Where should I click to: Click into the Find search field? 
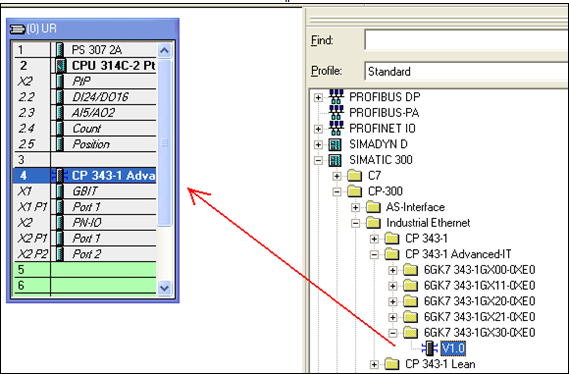click(466, 40)
